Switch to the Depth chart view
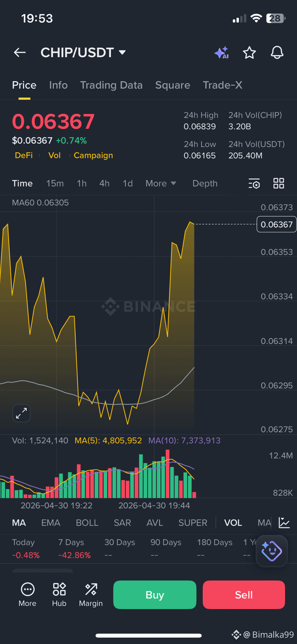297x644 pixels. 205,184
